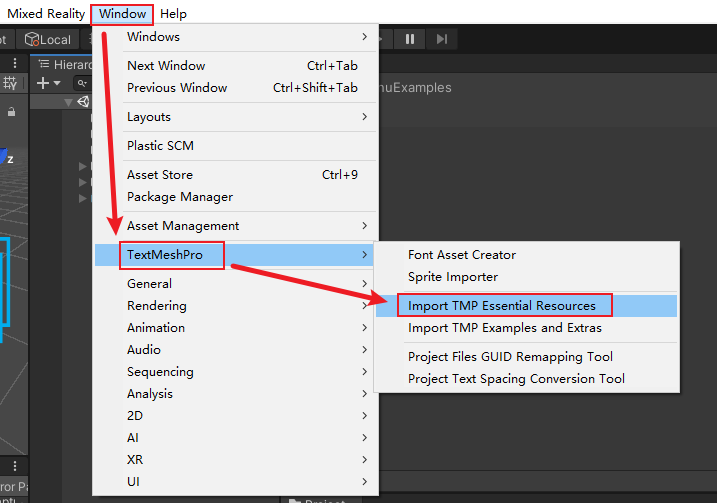Expand the General submenu
The image size is (717, 503).
235,284
